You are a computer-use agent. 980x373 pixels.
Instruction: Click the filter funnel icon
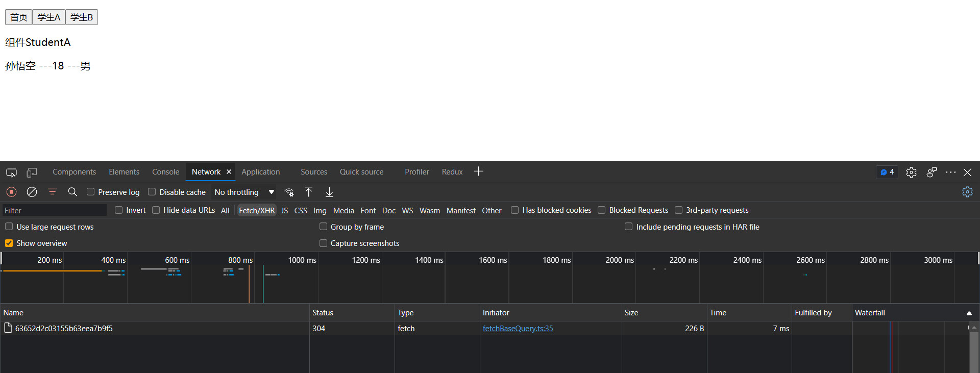(52, 192)
